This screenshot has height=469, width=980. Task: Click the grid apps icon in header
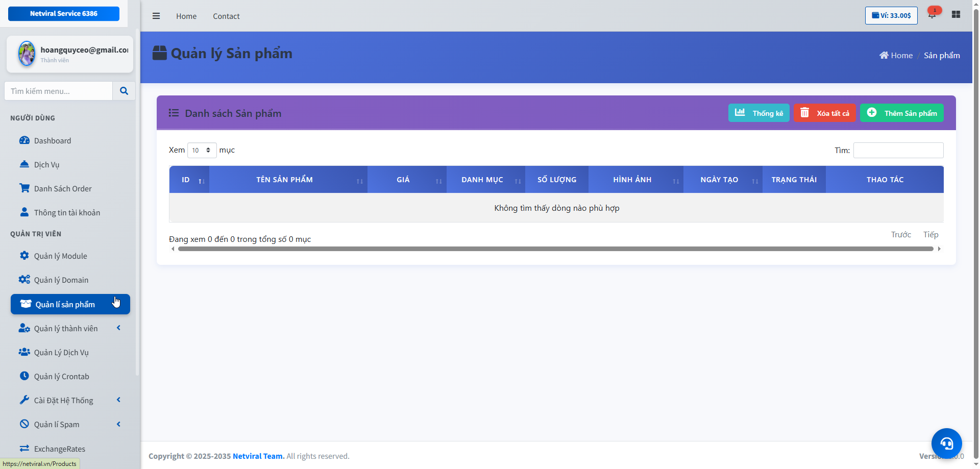pyautogui.click(x=956, y=15)
